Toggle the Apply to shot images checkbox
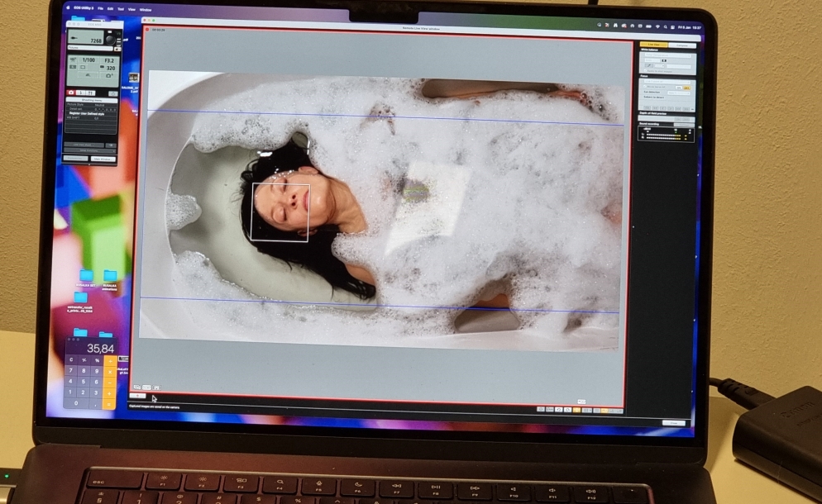The width and height of the screenshot is (822, 504). coord(645,70)
